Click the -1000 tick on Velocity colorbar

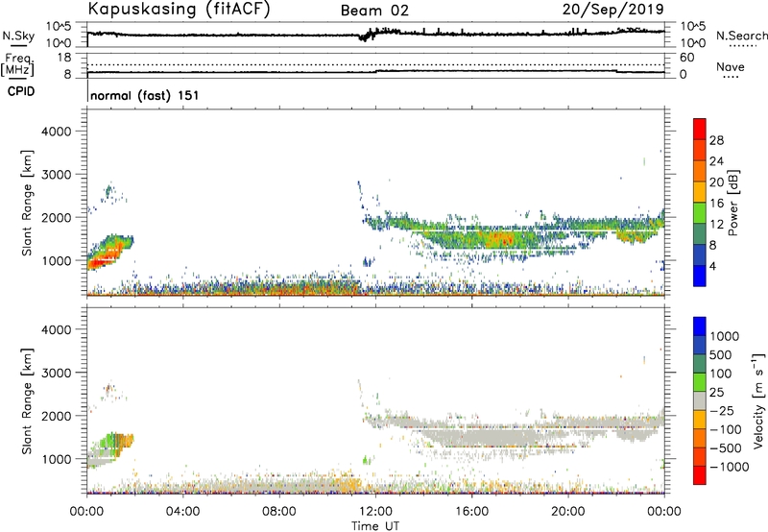pyautogui.click(x=729, y=467)
